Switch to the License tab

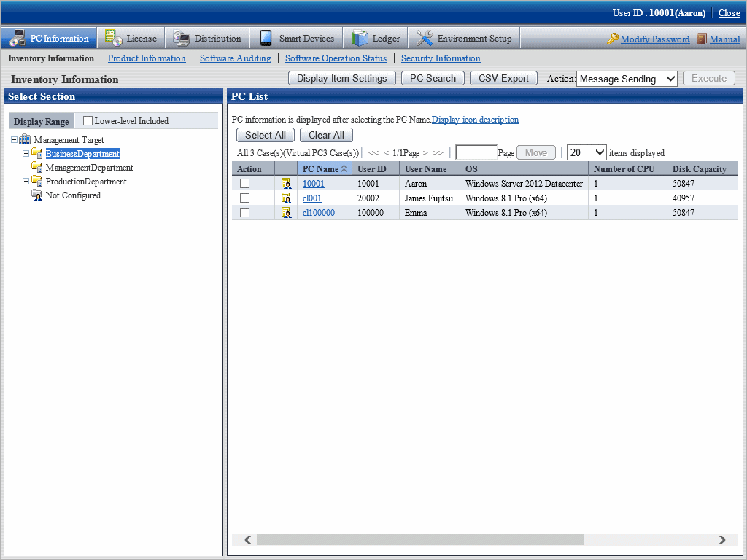tap(131, 39)
